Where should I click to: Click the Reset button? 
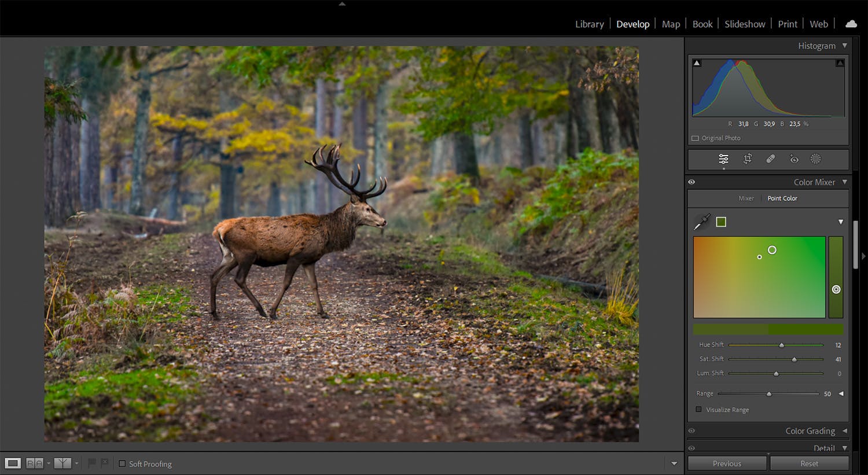[x=809, y=463]
